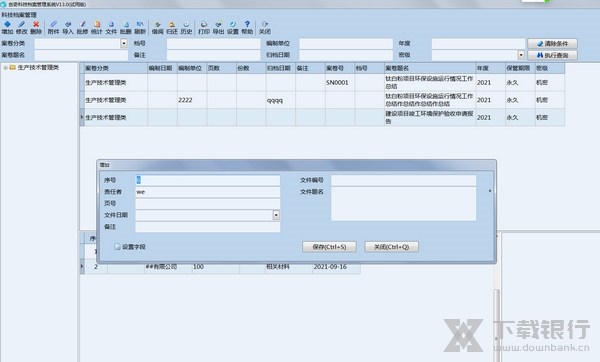Open the 密级 filter dropdown arrow
The width and height of the screenshot is (600, 362).
point(521,55)
